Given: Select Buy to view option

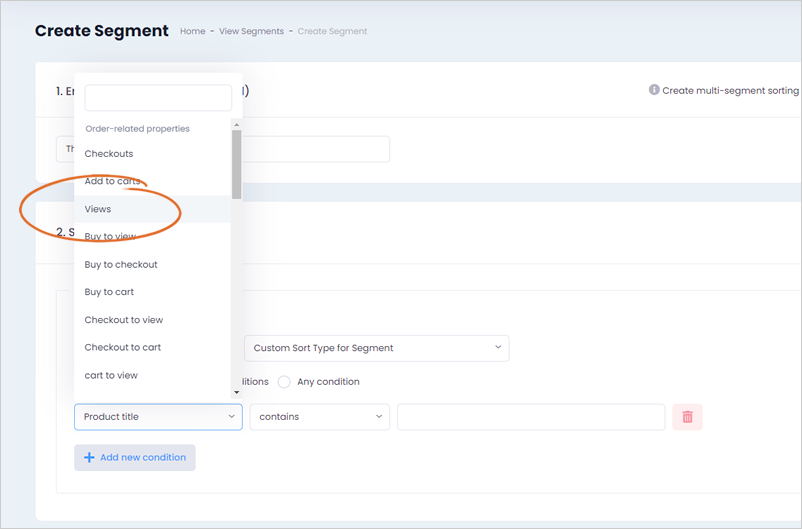Looking at the screenshot, I should [152, 236].
